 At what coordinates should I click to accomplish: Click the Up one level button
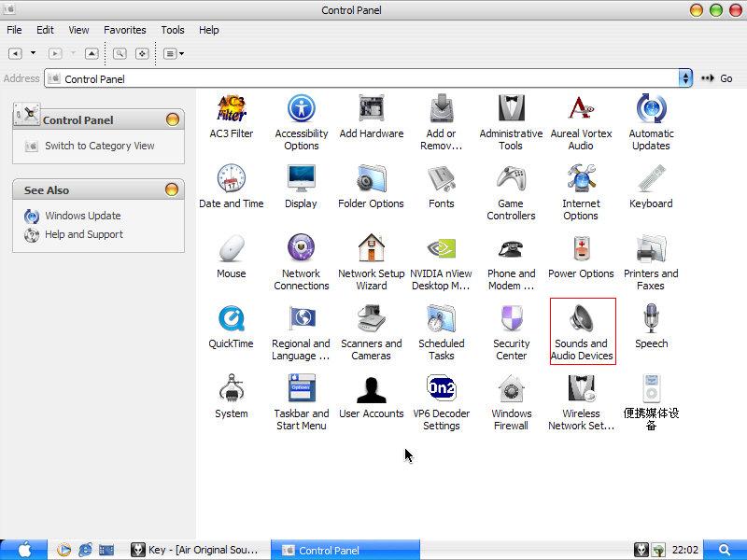coord(92,53)
